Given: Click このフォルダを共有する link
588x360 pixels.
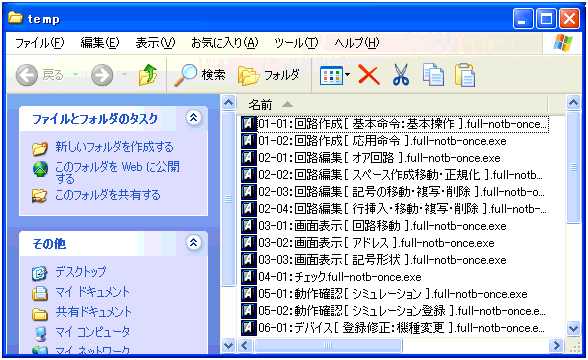Looking at the screenshot, I should pyautogui.click(x=108, y=195).
